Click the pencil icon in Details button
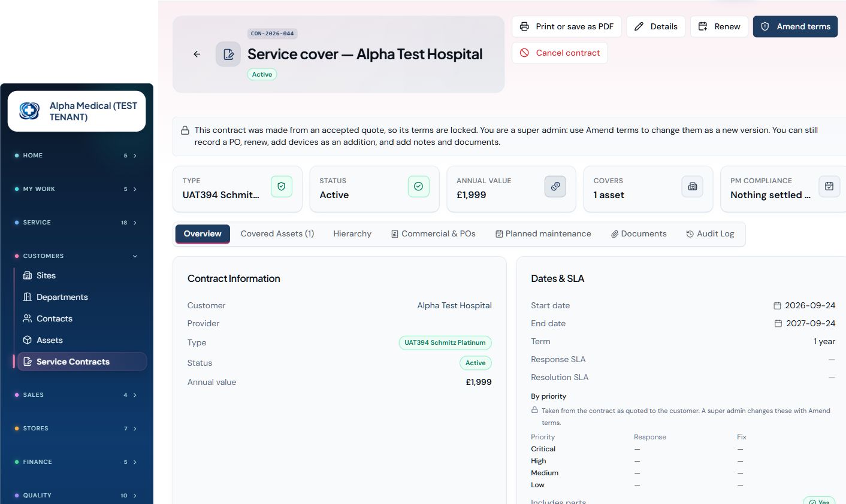This screenshot has width=846, height=504. click(639, 26)
